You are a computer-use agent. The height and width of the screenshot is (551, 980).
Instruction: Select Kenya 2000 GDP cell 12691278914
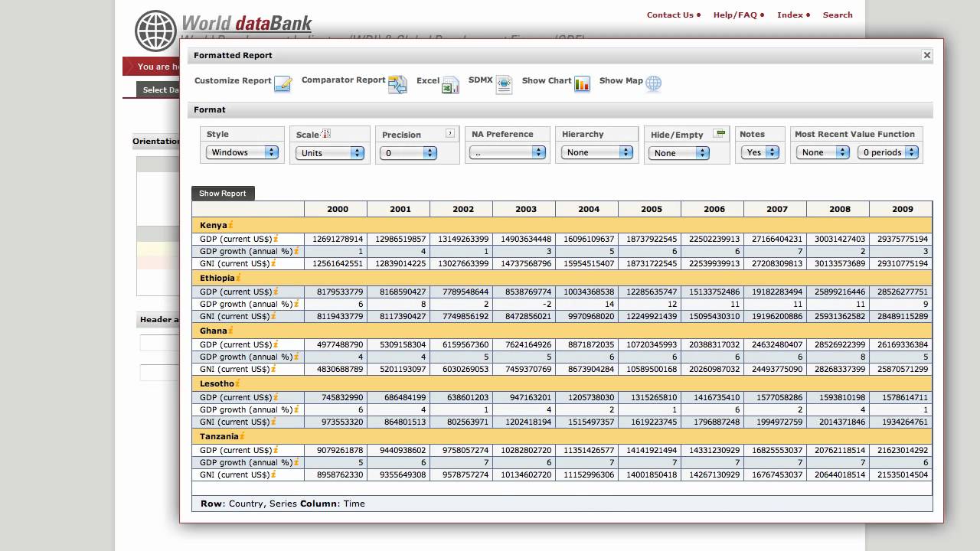[336, 239]
